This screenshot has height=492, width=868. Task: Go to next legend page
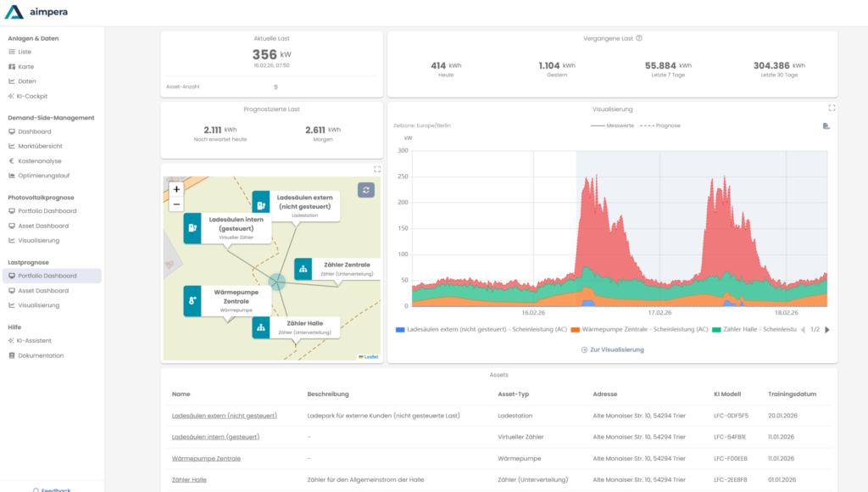(827, 329)
